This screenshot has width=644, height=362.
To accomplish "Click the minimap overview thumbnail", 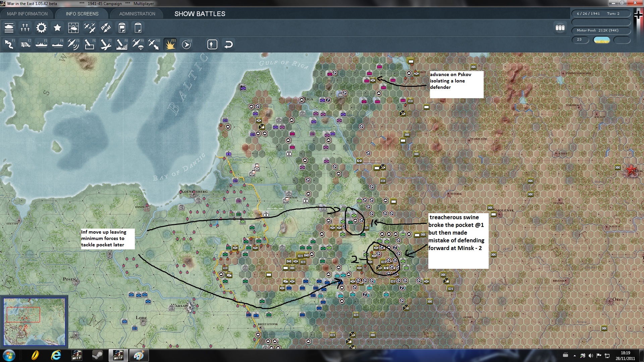I will point(35,322).
